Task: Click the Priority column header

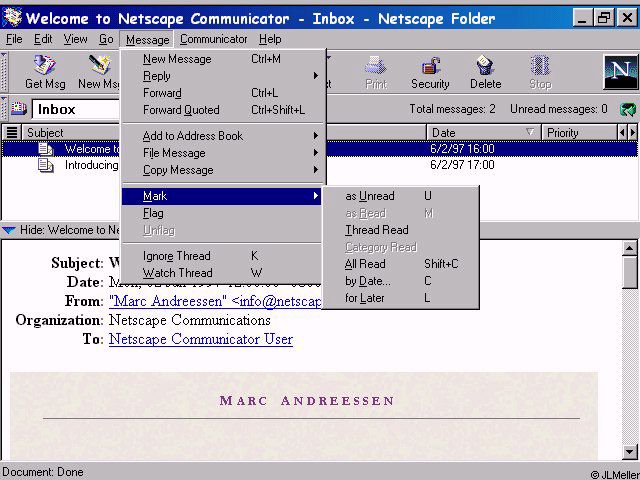Action: coord(579,133)
